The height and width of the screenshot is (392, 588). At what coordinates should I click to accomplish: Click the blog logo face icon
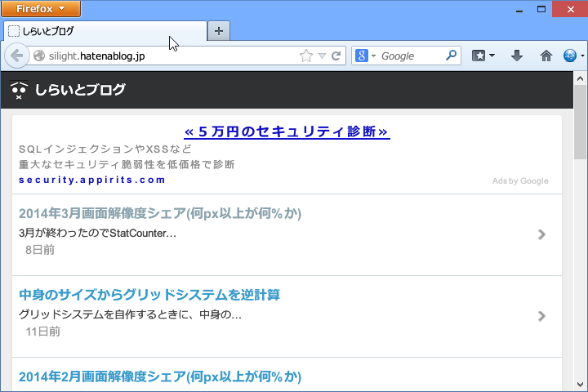coord(19,90)
